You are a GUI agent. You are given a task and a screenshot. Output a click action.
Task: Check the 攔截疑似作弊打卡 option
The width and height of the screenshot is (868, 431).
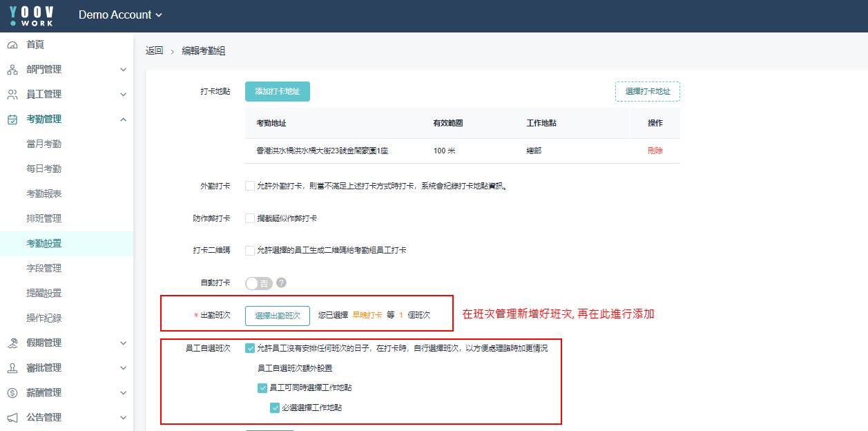[250, 218]
